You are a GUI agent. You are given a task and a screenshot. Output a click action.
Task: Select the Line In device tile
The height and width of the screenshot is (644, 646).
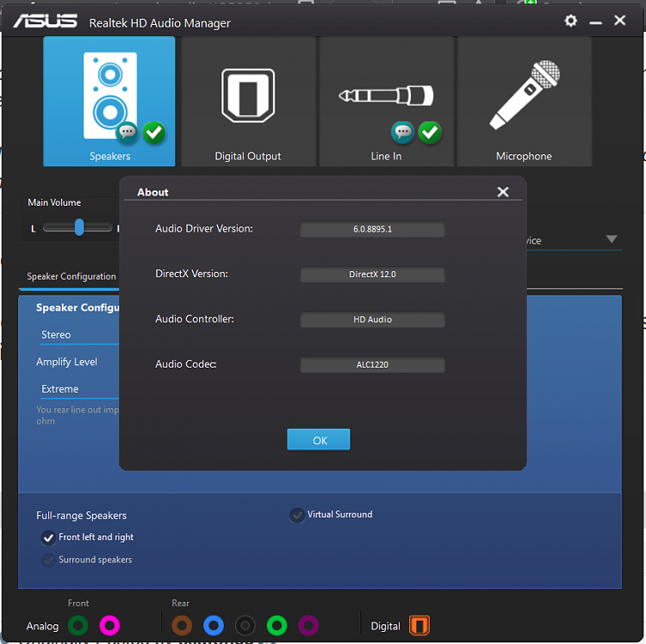coord(387,102)
